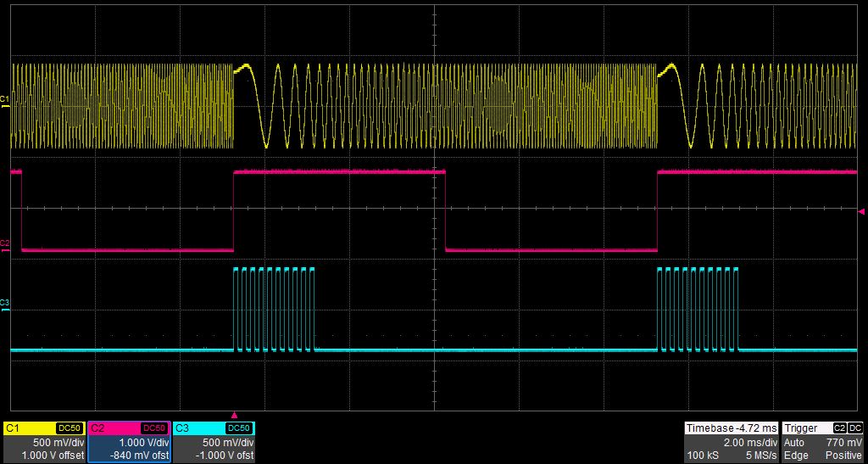Select the Edge trigger type label
868x464 pixels.
tap(795, 456)
